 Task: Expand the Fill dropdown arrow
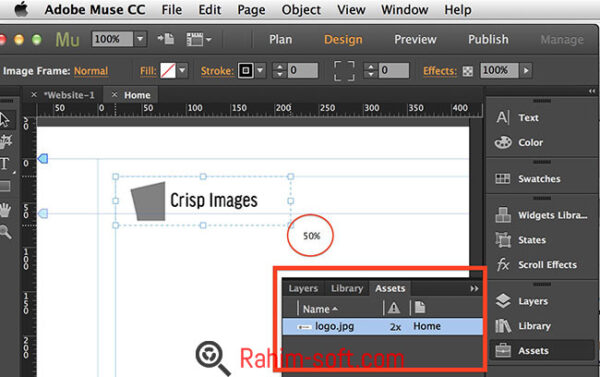[182, 71]
